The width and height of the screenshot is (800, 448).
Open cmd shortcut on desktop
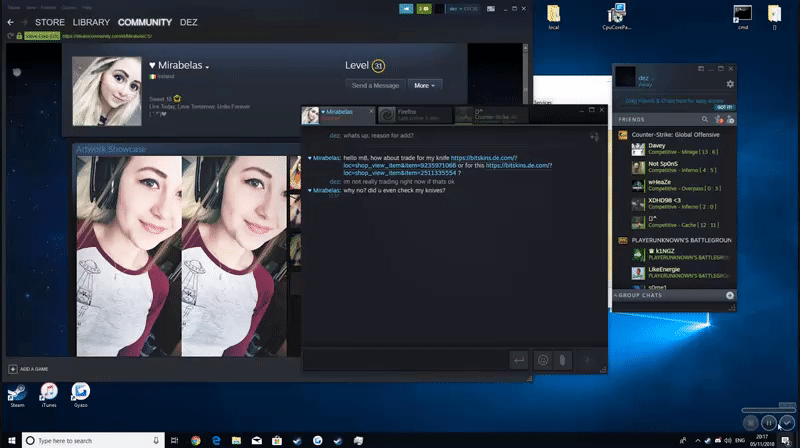(x=743, y=17)
